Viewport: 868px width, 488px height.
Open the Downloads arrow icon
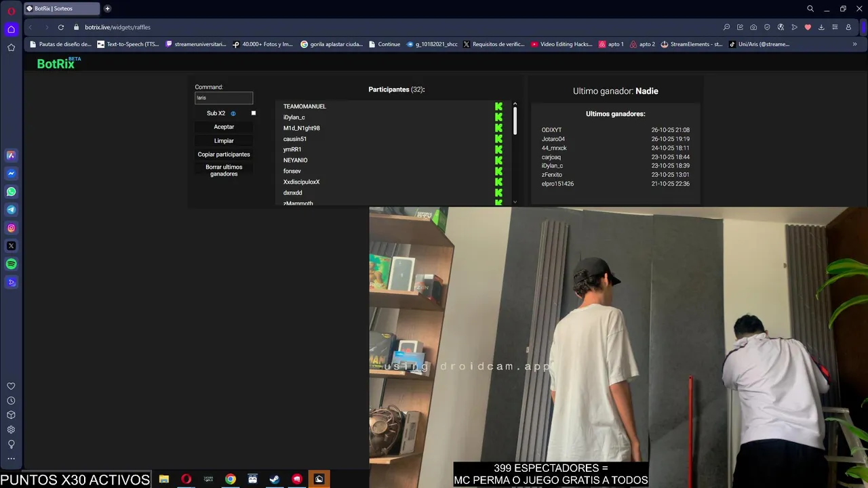(x=821, y=27)
